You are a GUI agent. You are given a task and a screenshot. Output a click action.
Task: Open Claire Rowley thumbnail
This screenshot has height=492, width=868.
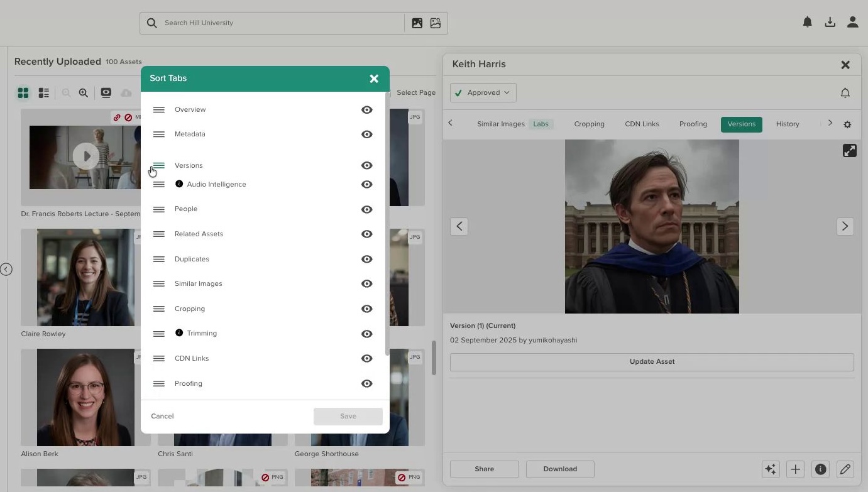coord(85,278)
